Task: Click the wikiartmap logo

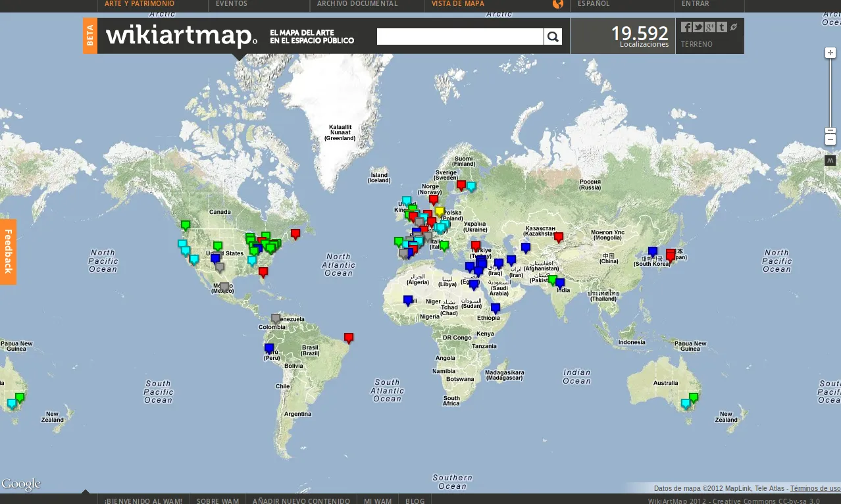Action: [x=182, y=36]
